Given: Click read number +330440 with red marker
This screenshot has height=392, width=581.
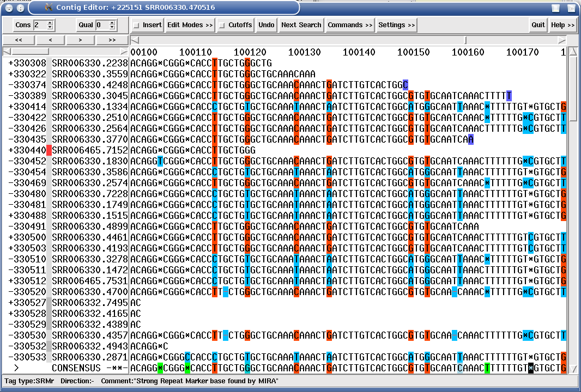Looking at the screenshot, I should tap(27, 150).
